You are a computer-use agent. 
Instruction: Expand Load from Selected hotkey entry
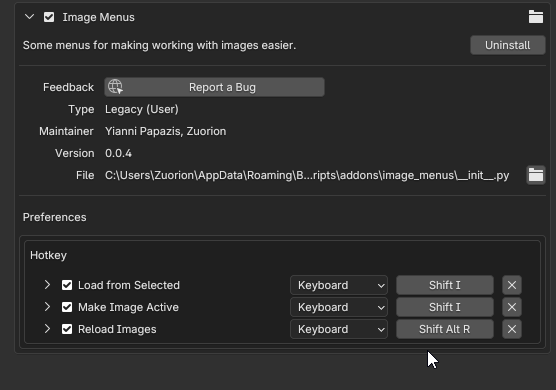coord(47,285)
